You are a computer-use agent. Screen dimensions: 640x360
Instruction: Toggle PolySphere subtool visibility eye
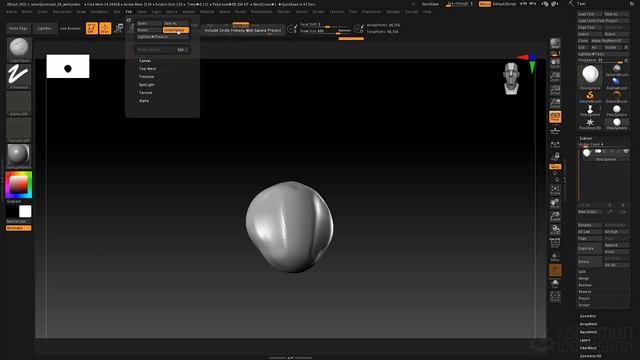point(626,152)
